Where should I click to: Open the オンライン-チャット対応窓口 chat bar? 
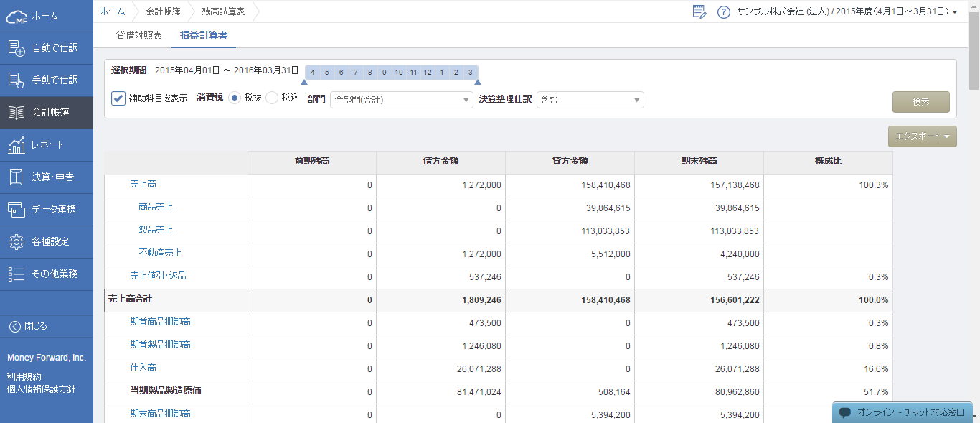903,412
